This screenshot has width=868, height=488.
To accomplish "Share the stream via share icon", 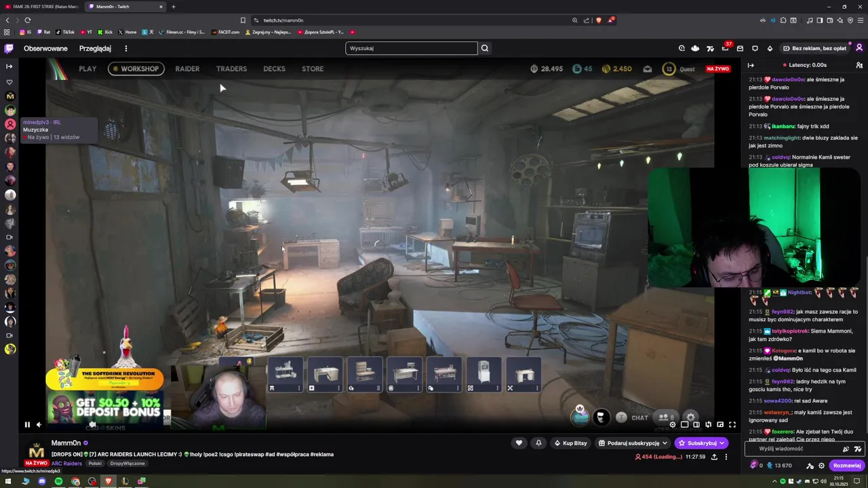I will tap(714, 457).
